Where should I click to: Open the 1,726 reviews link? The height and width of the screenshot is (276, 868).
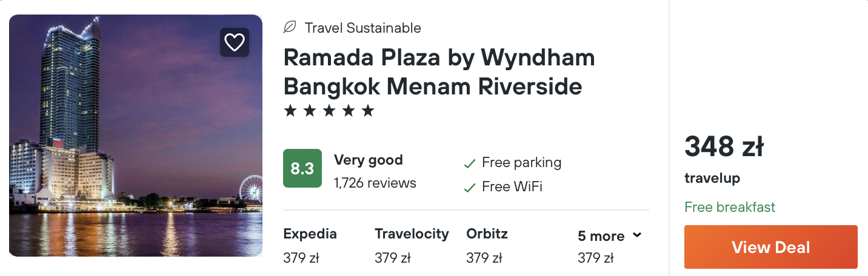coord(375,183)
